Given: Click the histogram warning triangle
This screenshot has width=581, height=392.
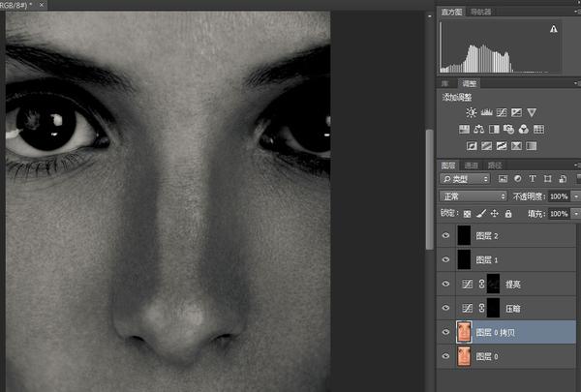Looking at the screenshot, I should click(554, 30).
